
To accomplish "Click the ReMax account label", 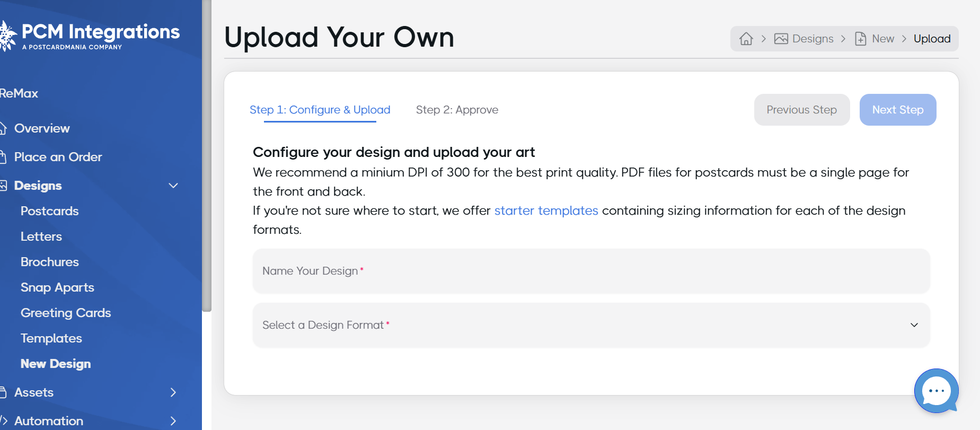I will click(19, 93).
